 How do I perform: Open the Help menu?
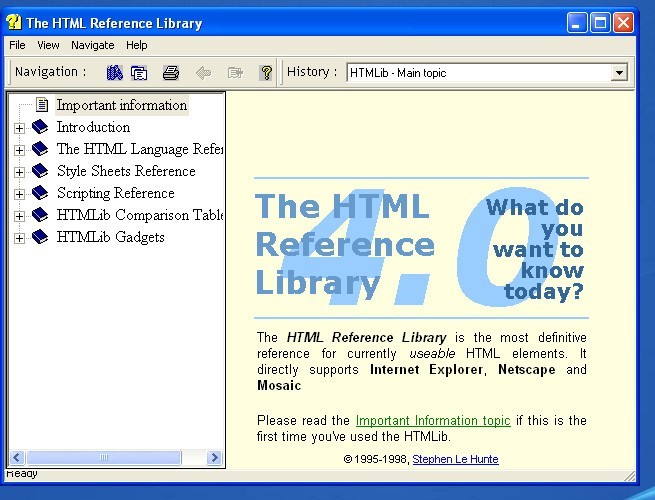click(x=137, y=45)
